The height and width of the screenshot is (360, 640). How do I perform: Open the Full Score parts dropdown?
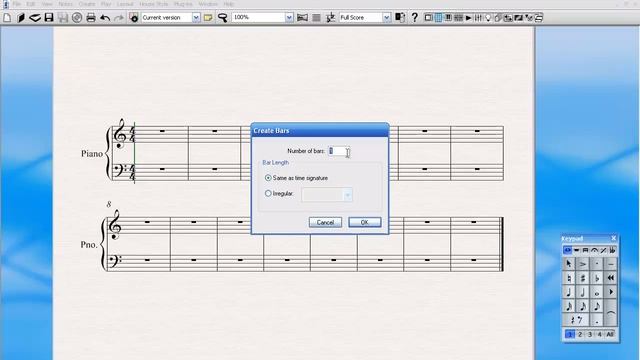(x=386, y=18)
